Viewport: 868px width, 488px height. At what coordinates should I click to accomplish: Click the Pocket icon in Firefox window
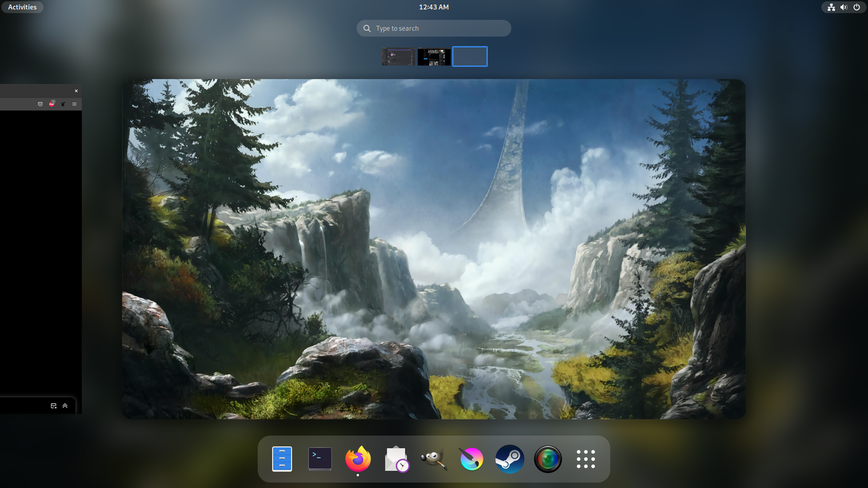[40, 104]
